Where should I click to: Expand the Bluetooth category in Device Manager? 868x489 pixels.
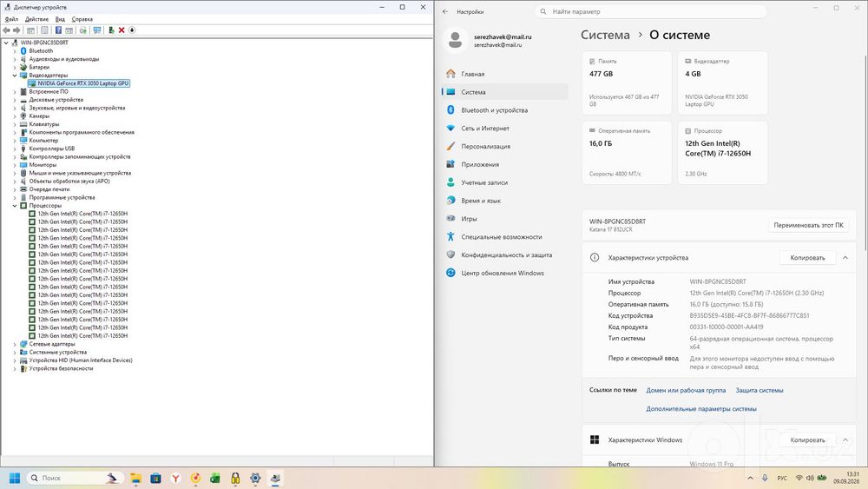coord(15,51)
